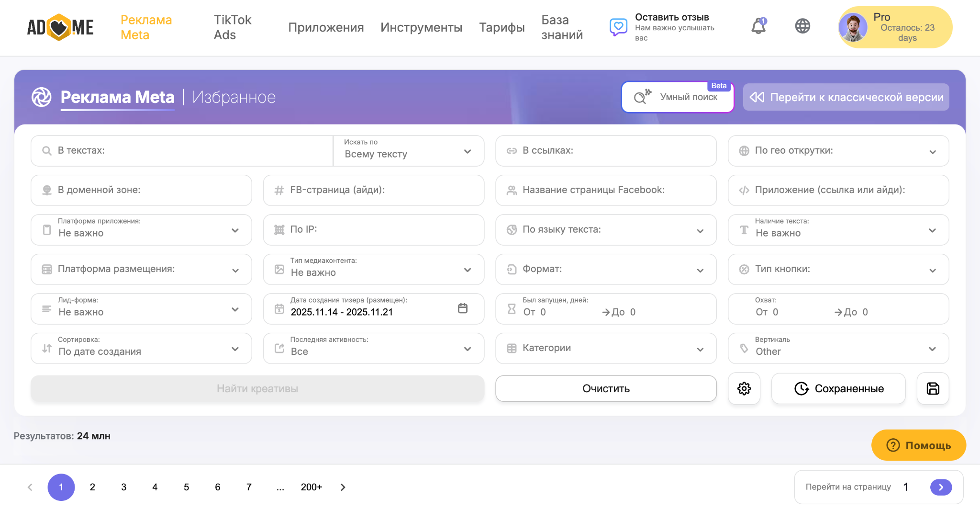The image size is (980, 510).
Task: Open the 'Платформа приложения' dropdown
Action: 141,230
